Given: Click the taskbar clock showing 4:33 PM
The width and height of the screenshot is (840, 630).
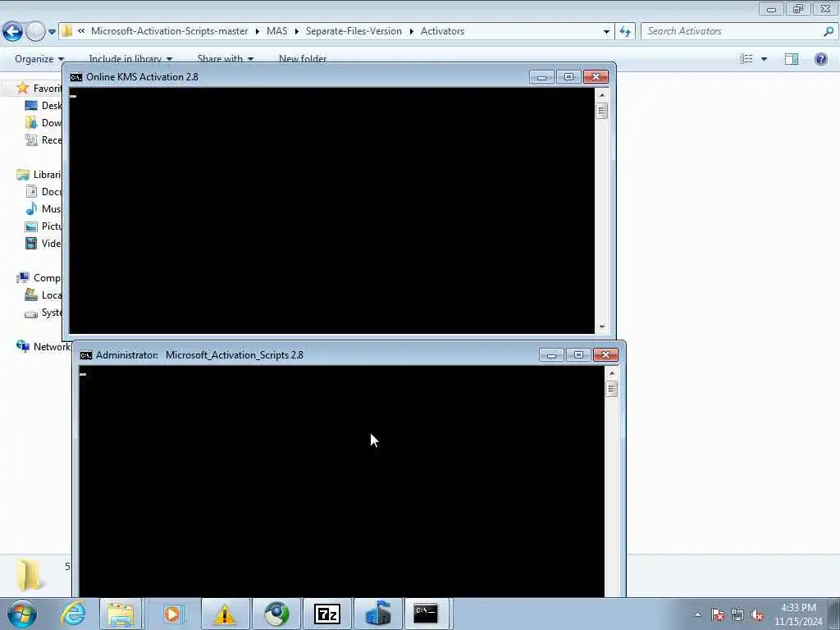Looking at the screenshot, I should point(798,614).
